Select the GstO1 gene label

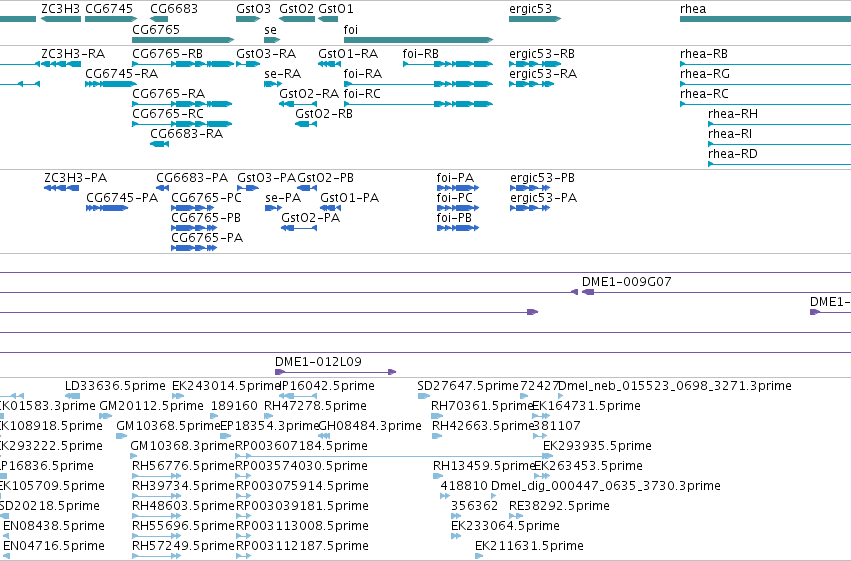[x=335, y=9]
